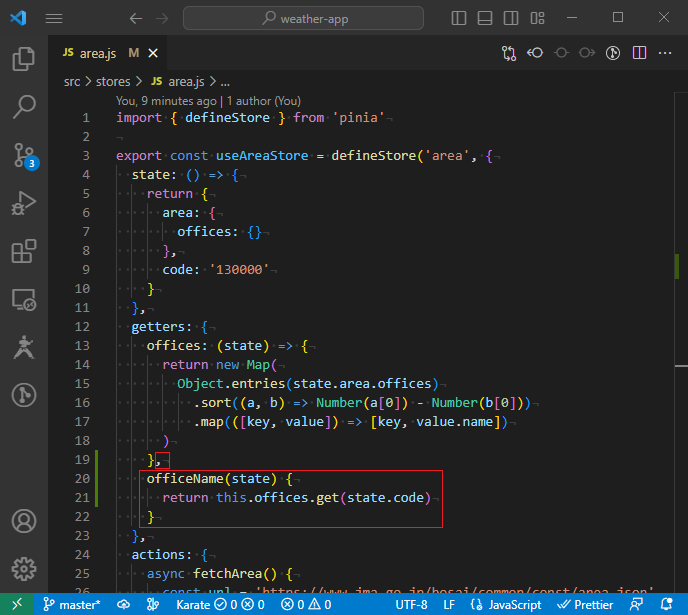Open the Explorer view in activity bar
Screen dimensions: 688x615
24,59
